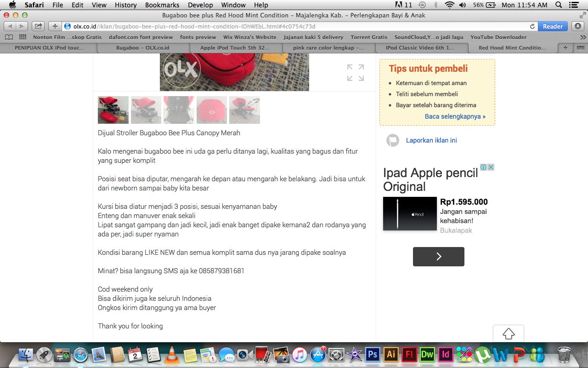Show hidden bookmarks with the double chevron
This screenshot has height=368, width=588.
[x=582, y=37]
